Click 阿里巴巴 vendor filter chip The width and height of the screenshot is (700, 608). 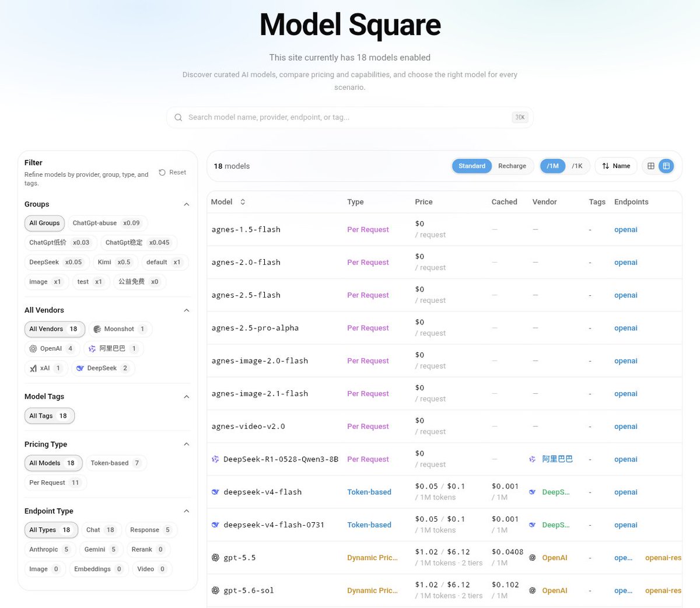[x=114, y=348]
